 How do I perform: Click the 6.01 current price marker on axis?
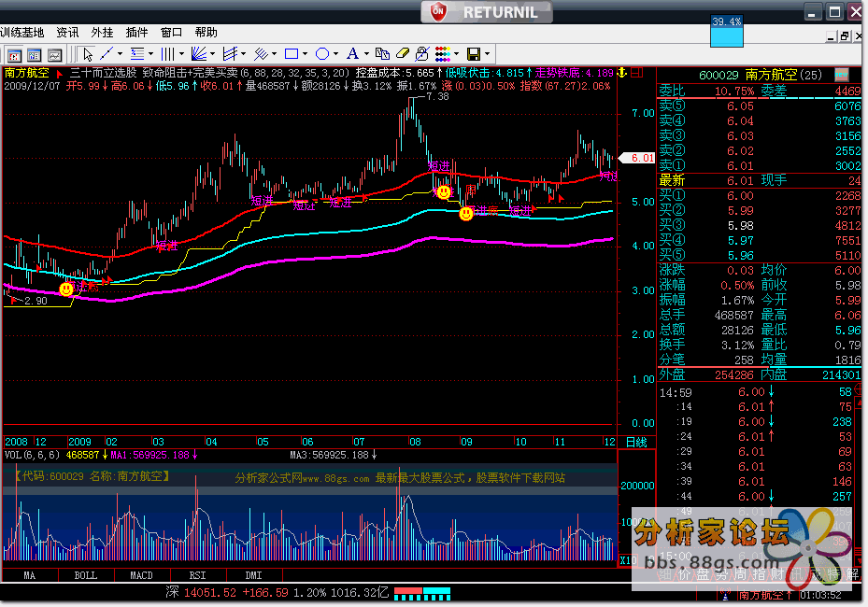click(x=638, y=158)
